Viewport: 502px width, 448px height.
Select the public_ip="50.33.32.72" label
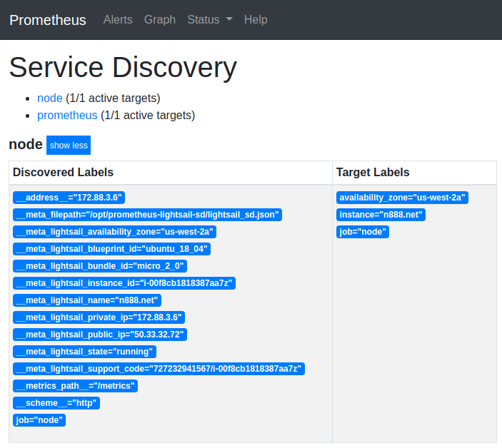point(100,335)
